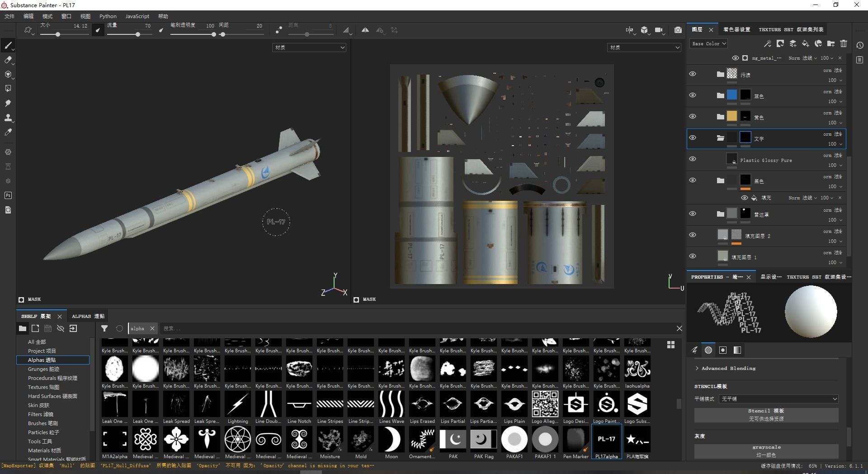The height and width of the screenshot is (474, 868).
Task: Click the Stencil 模板 resource button
Action: tap(766, 415)
